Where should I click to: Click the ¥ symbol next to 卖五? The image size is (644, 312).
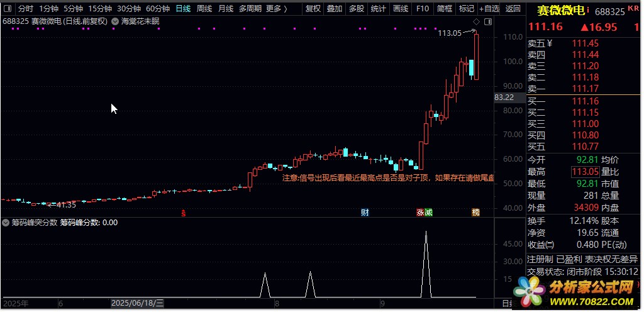click(x=550, y=43)
